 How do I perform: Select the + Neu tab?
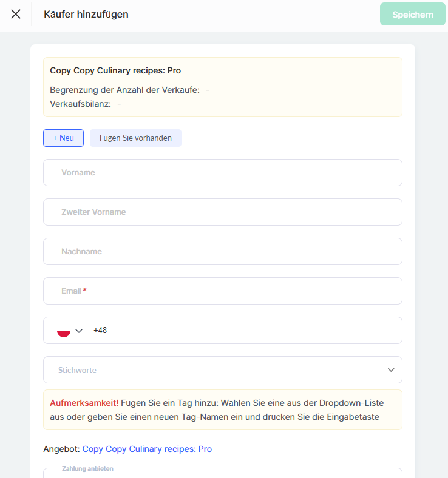[63, 138]
